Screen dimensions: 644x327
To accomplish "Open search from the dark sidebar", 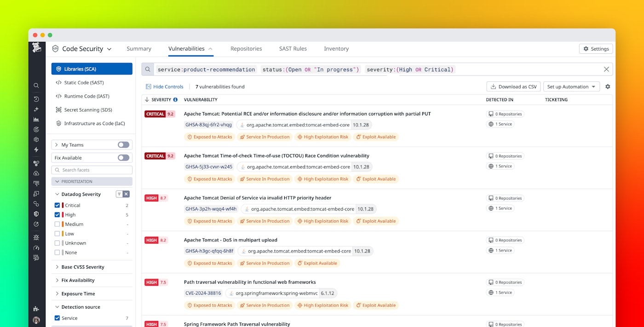I will click(x=36, y=86).
